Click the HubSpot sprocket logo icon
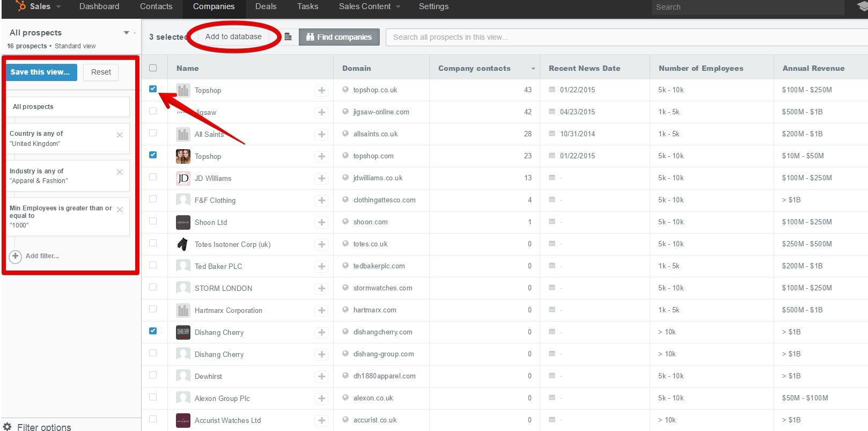This screenshot has width=868, height=431. 21,6
